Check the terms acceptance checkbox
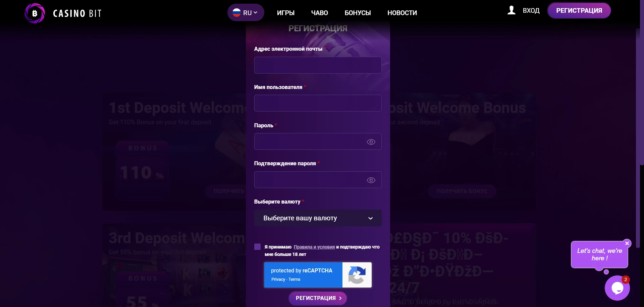 (x=258, y=247)
